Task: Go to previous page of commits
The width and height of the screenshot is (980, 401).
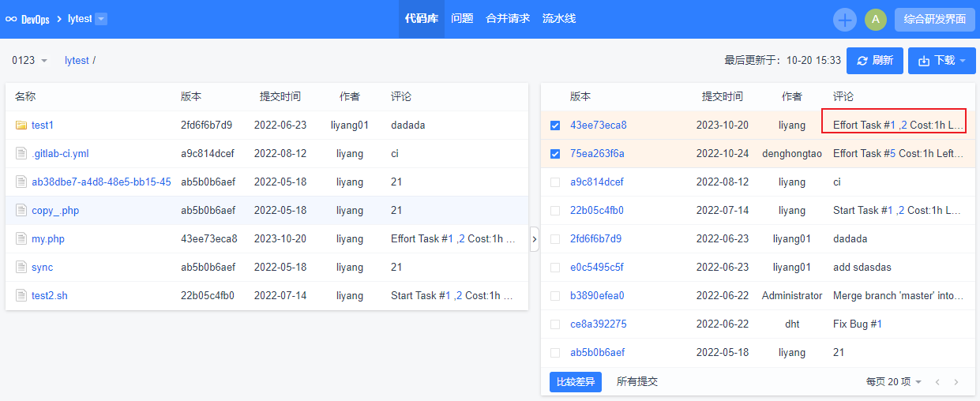Action: (937, 382)
